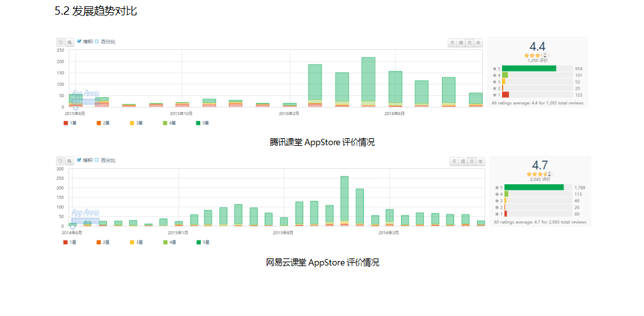Click the 4.7 average rating number
Screen dimensions: 644x316
[x=540, y=165]
